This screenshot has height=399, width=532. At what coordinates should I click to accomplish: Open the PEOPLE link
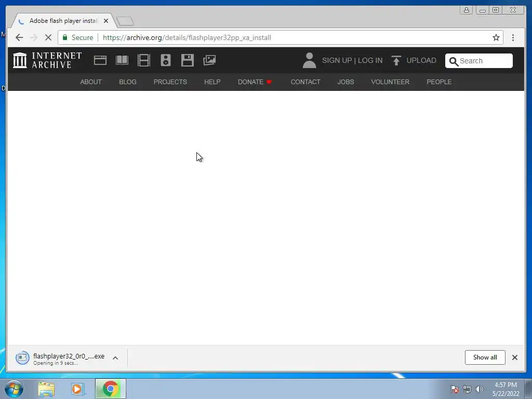click(x=439, y=82)
